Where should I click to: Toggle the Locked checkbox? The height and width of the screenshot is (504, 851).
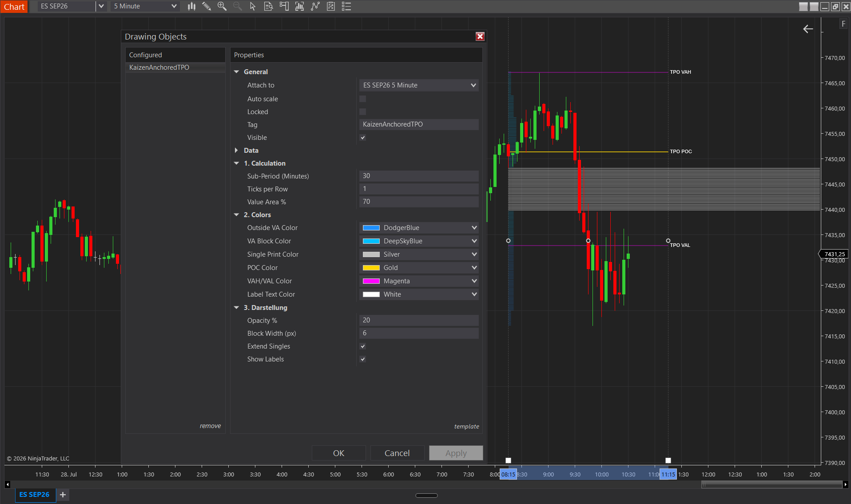(363, 112)
